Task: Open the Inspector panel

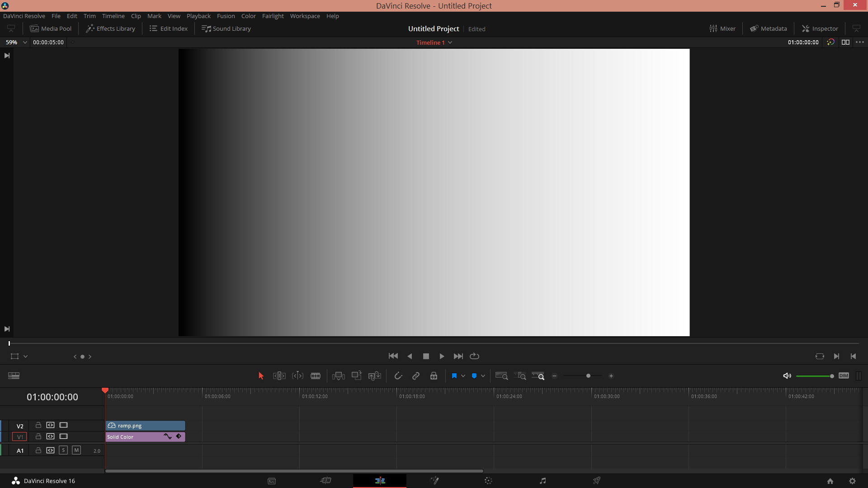Action: [820, 28]
